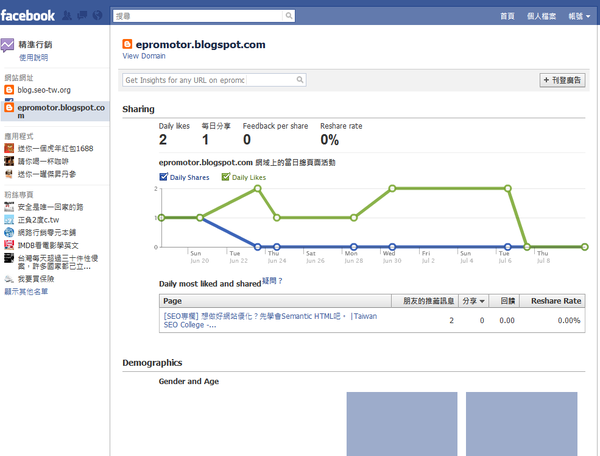Open the 正負2度c.tw fan page
600x456 pixels.
point(38,220)
